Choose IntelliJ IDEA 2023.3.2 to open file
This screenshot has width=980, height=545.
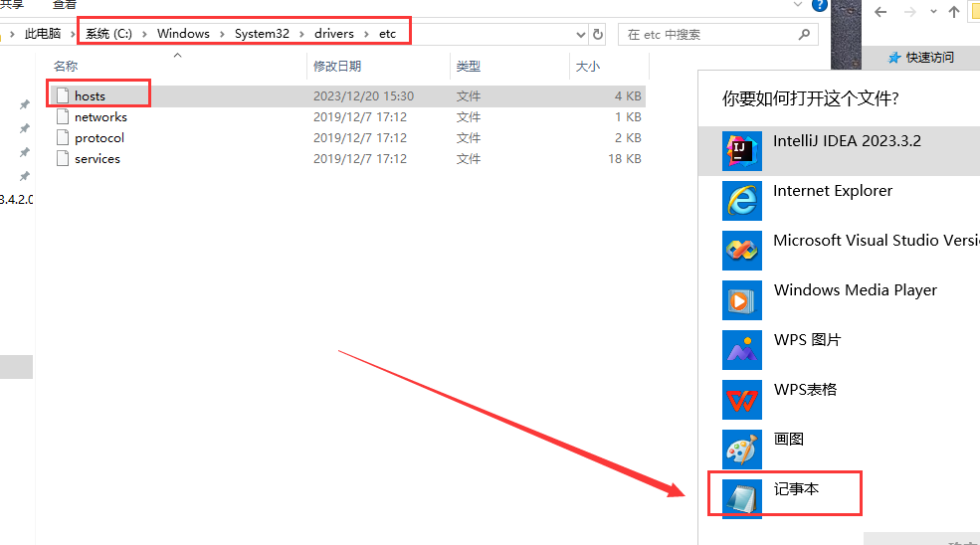(840, 150)
